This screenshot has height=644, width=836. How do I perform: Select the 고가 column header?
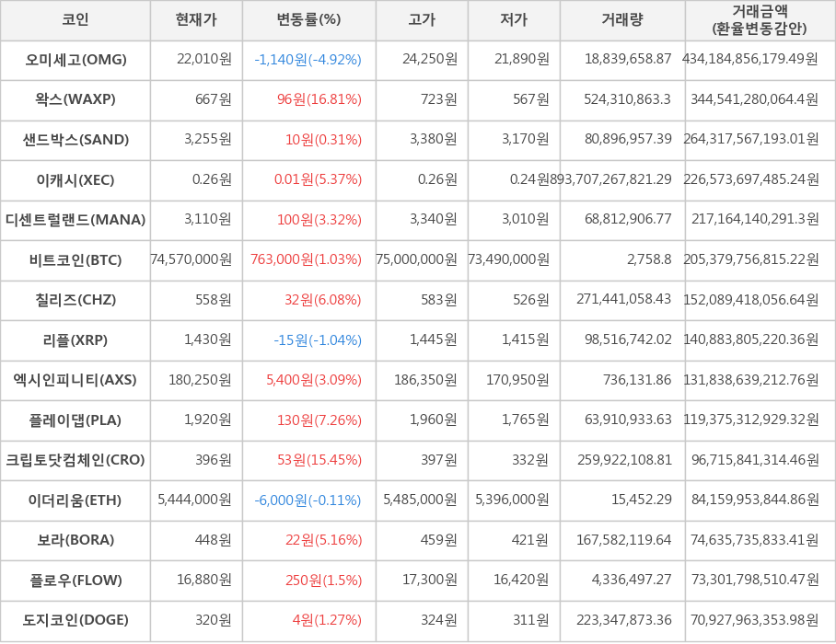[422, 19]
